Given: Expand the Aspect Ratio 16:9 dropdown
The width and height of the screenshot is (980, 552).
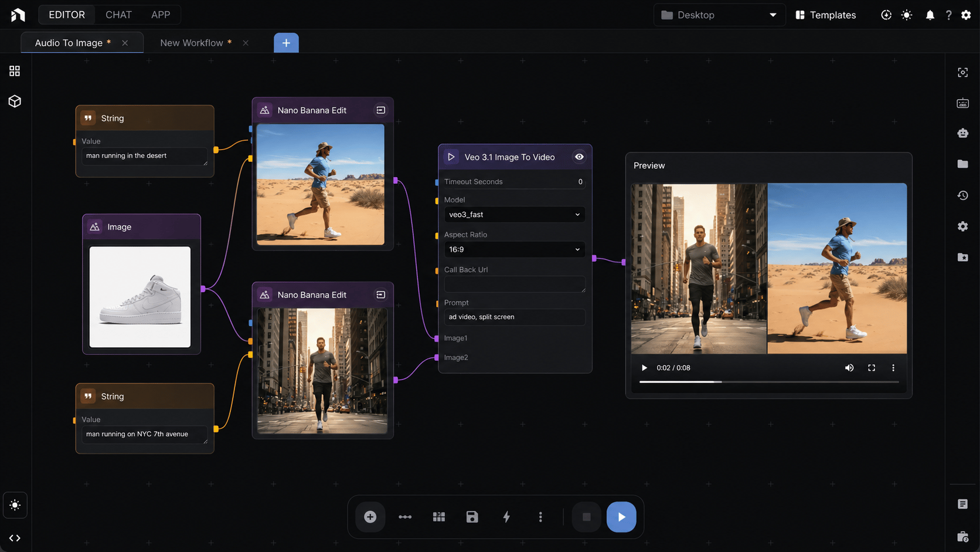Looking at the screenshot, I should pyautogui.click(x=514, y=249).
